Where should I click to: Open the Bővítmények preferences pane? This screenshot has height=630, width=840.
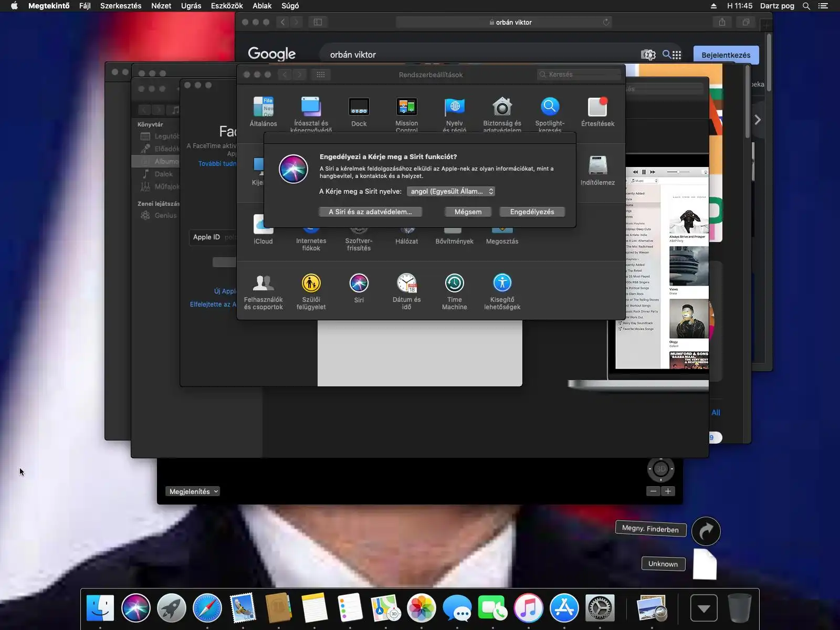tap(455, 235)
